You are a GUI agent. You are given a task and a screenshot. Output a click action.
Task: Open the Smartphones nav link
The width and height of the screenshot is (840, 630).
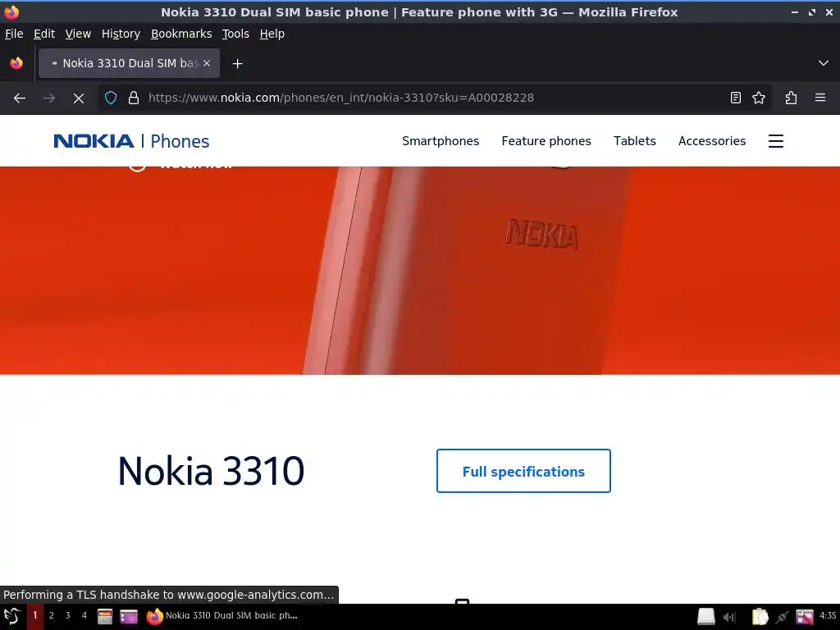(441, 141)
